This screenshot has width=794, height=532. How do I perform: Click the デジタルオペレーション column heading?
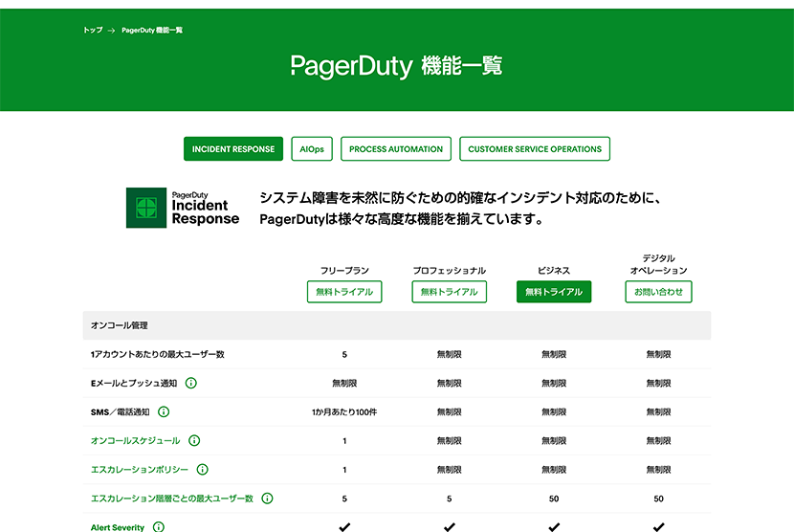pos(658,264)
